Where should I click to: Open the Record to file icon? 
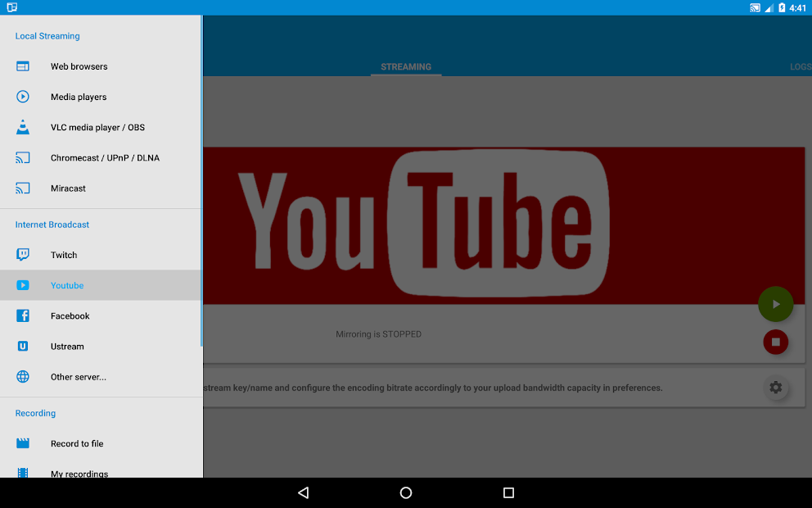point(22,443)
